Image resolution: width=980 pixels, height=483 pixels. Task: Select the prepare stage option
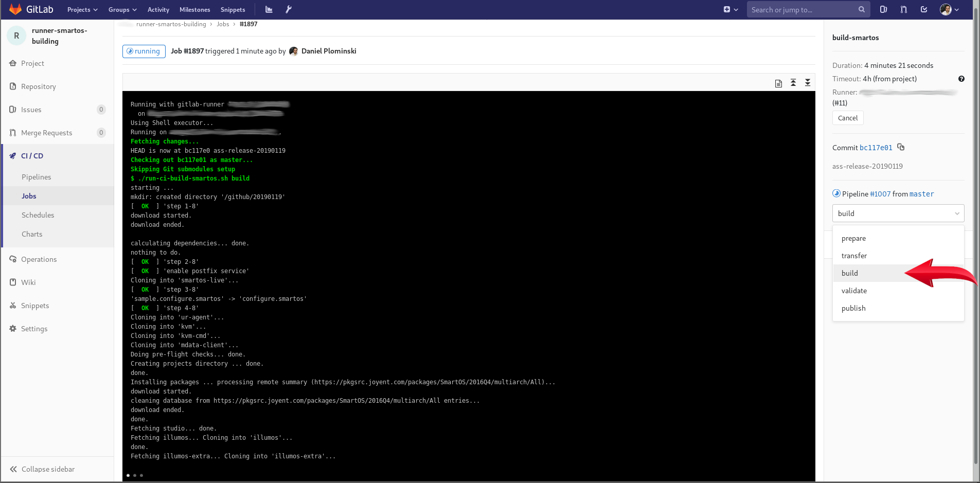[x=898, y=238]
